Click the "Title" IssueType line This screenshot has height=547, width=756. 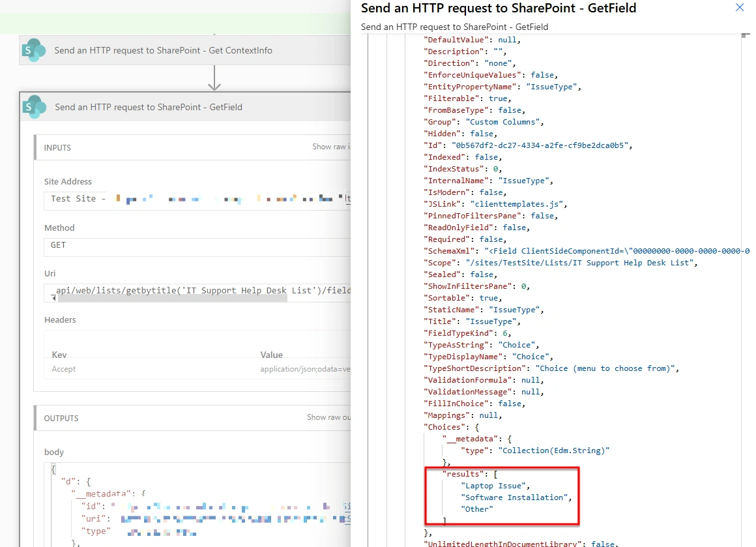coord(472,321)
